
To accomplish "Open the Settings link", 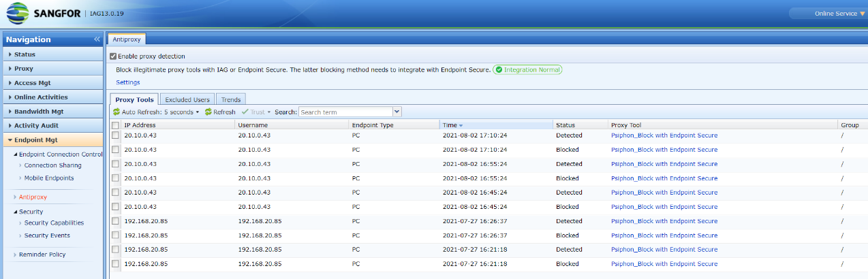I will click(x=127, y=82).
